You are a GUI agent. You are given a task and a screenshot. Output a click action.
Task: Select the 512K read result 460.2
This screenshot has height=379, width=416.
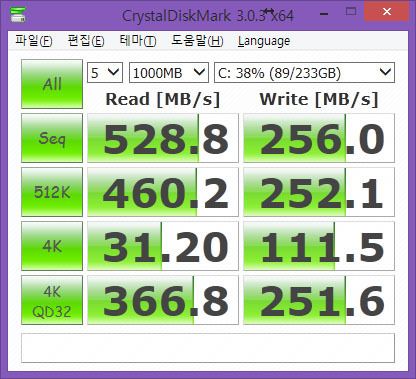163,192
